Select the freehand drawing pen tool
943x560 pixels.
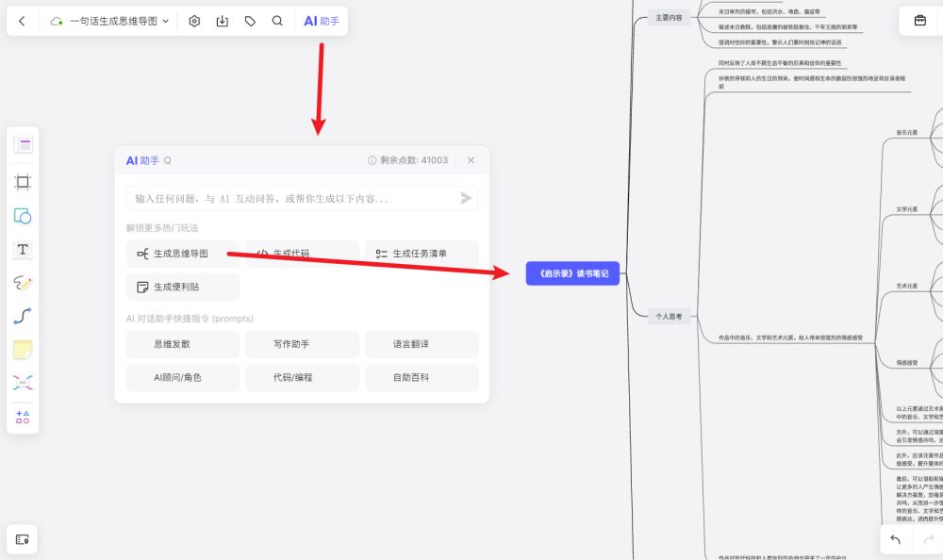(x=23, y=283)
